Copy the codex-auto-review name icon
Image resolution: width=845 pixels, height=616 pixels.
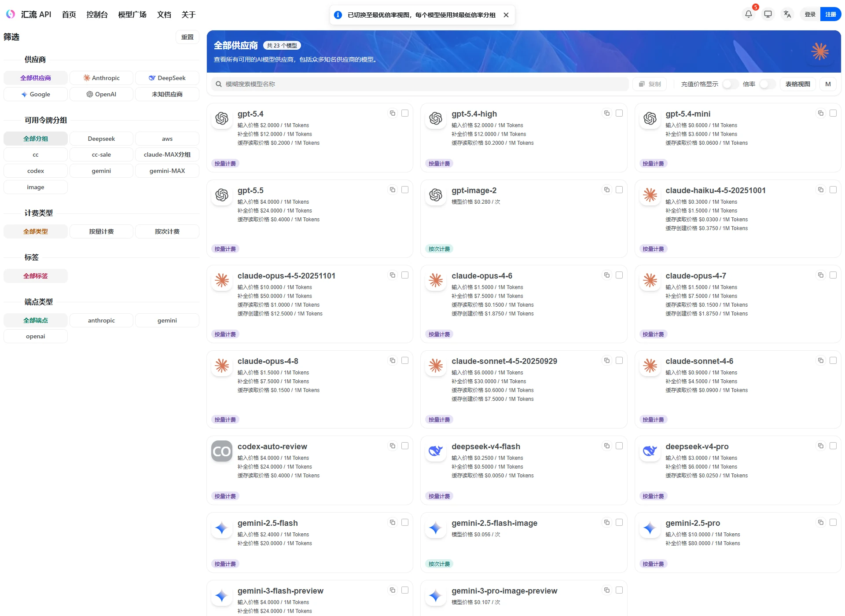coord(393,446)
